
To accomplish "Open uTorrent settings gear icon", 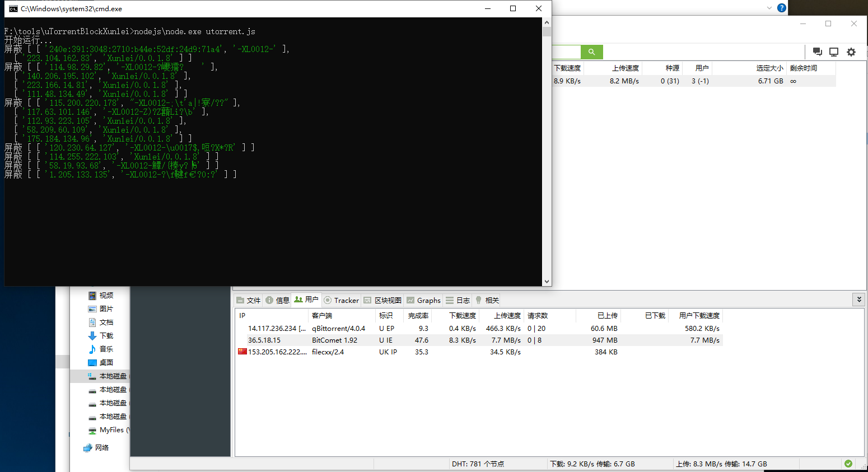I will (x=851, y=52).
